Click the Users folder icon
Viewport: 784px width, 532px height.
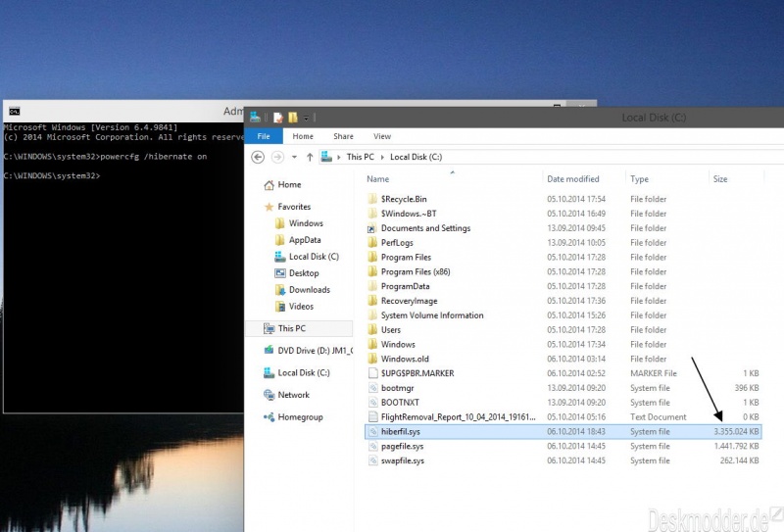pyautogui.click(x=372, y=329)
